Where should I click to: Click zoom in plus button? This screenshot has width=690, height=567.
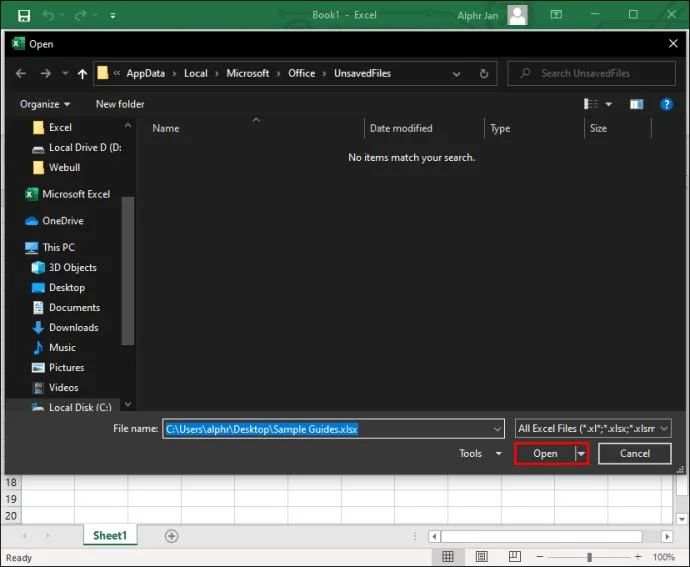click(638, 557)
